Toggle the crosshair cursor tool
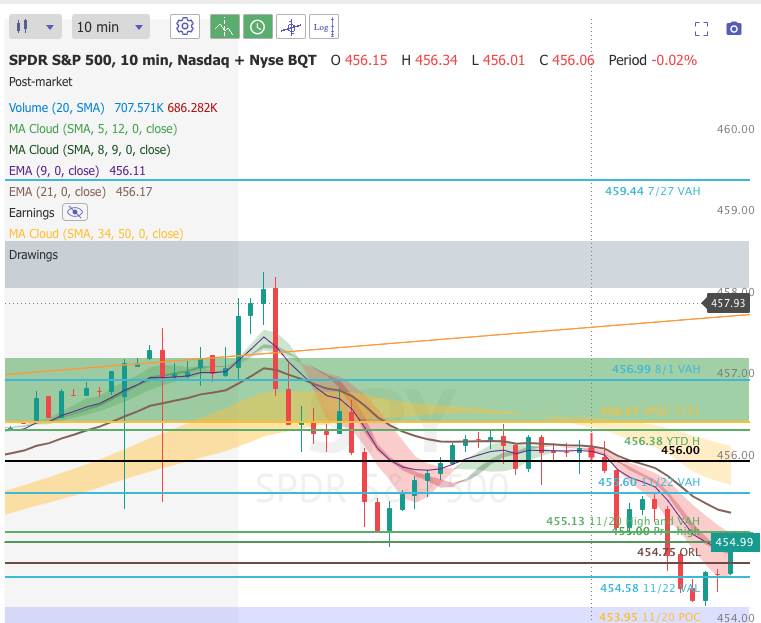761x623 pixels. point(291,27)
